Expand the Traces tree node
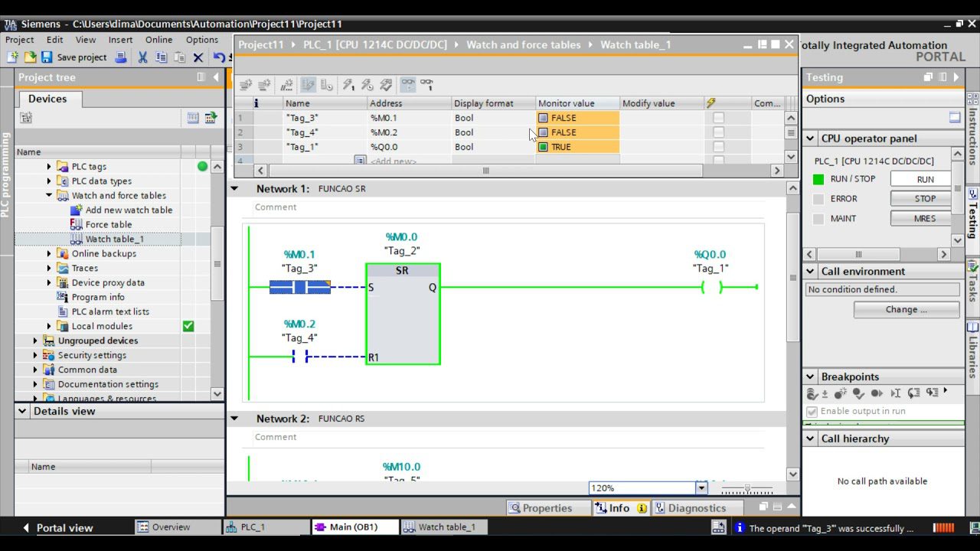 (x=49, y=268)
